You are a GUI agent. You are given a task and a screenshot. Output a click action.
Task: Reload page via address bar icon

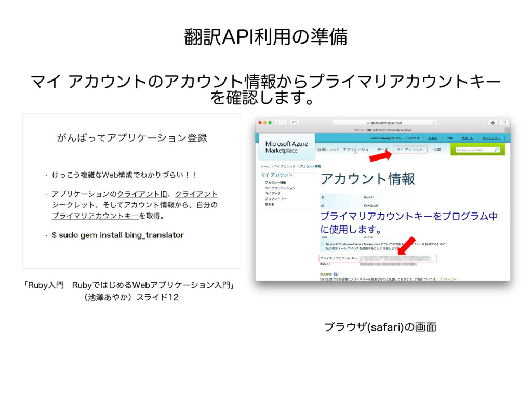coord(434,123)
